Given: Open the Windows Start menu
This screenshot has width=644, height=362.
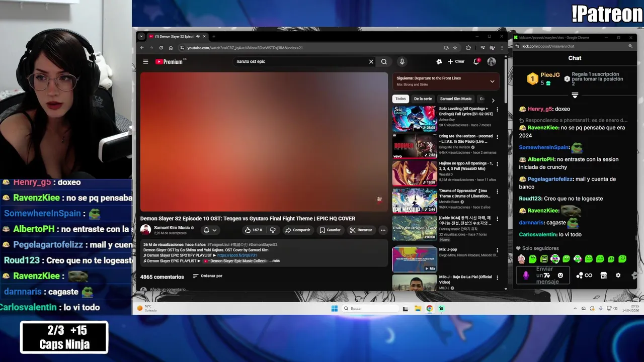Looking at the screenshot, I should (x=335, y=309).
